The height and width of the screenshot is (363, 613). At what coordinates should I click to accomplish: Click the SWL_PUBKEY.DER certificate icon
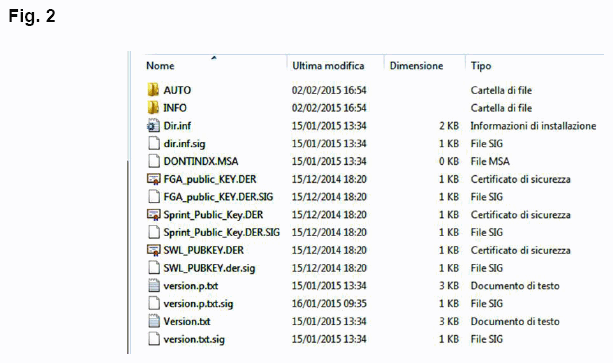154,250
